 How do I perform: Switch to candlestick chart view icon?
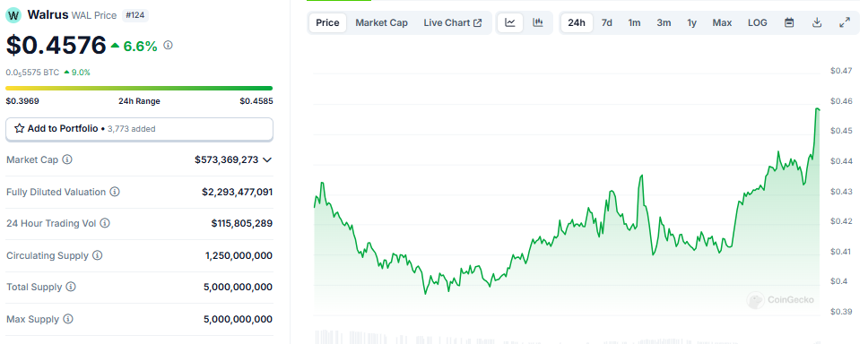pyautogui.click(x=537, y=22)
